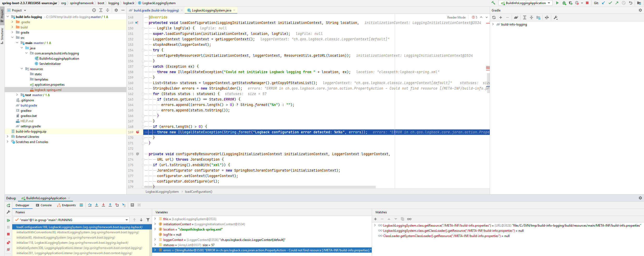This screenshot has width=644, height=256.
Task: Open the Endpoints tab
Action: pos(66,205)
